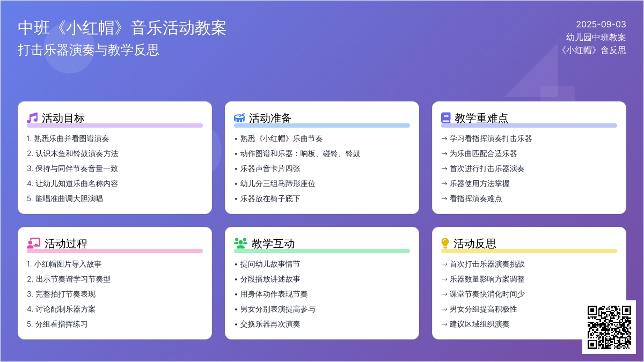644x362 pixels.
Task: Click the 活动准备 heading
Action: click(270, 118)
